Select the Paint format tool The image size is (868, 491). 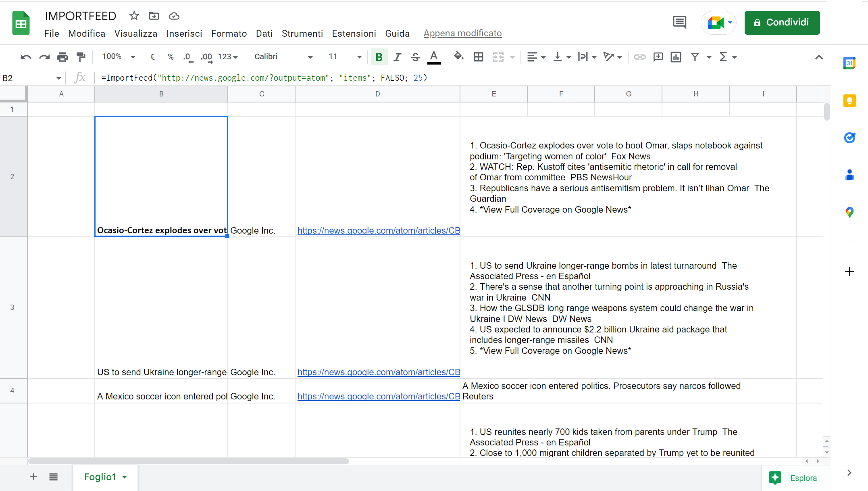[x=81, y=57]
